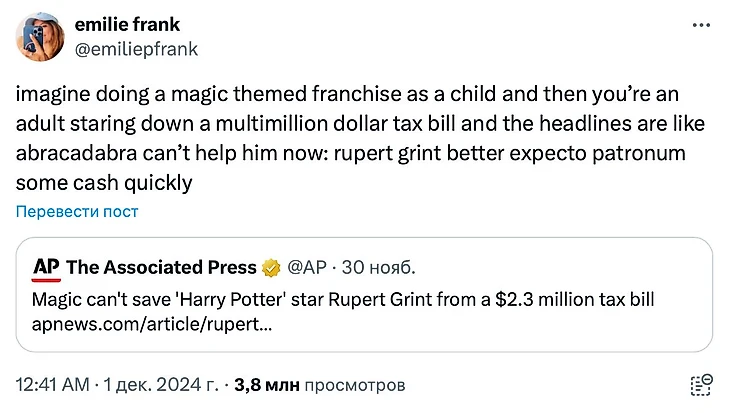Click "The Associated Press" account name
This screenshot has width=730, height=413.
click(x=161, y=267)
